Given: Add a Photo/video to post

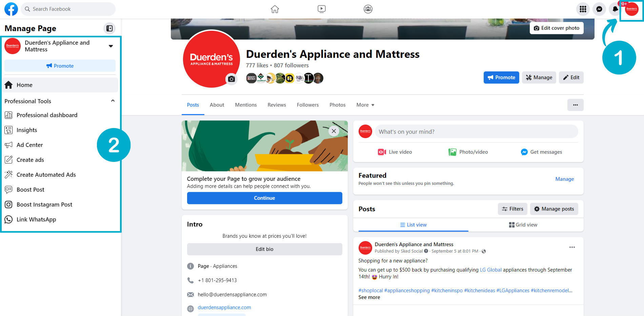Looking at the screenshot, I should [468, 152].
